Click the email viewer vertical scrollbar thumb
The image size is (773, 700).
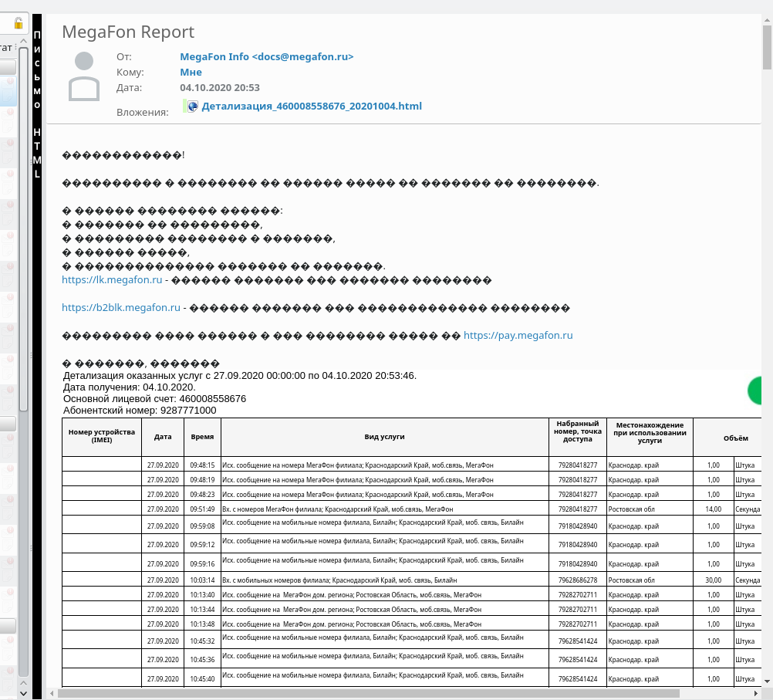pyautogui.click(x=767, y=48)
